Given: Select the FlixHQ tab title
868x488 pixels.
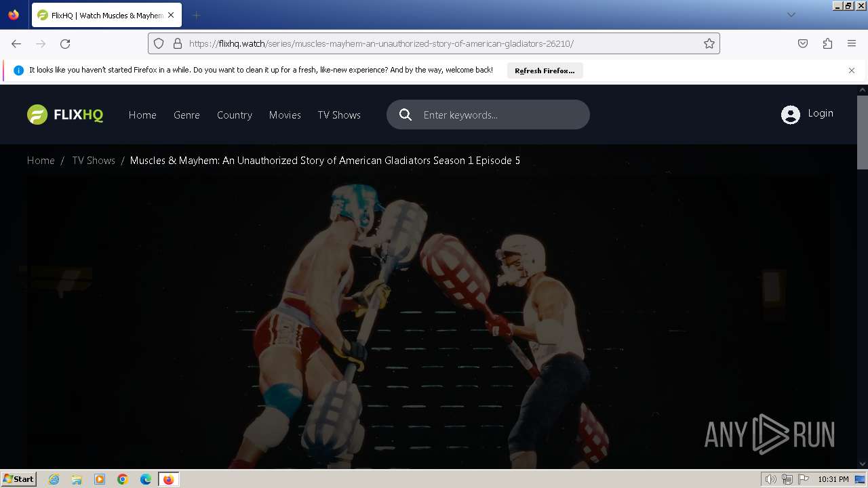Looking at the screenshot, I should click(x=107, y=15).
